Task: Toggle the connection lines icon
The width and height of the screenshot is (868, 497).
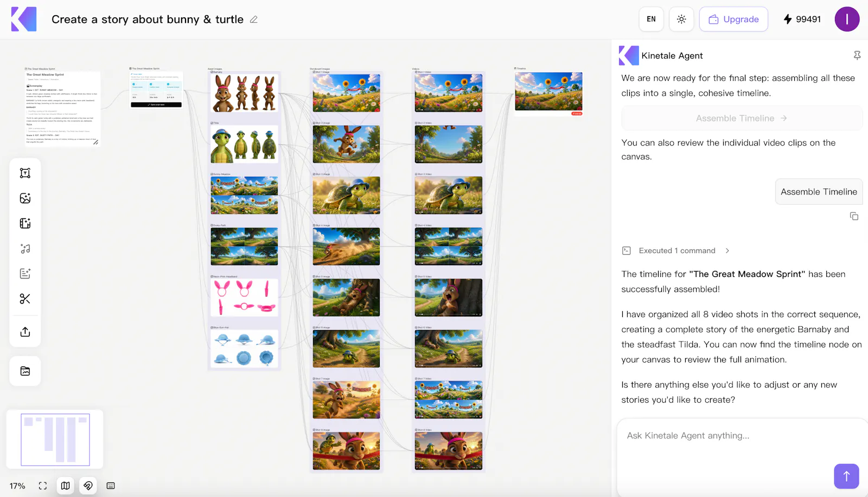Action: [x=88, y=486]
